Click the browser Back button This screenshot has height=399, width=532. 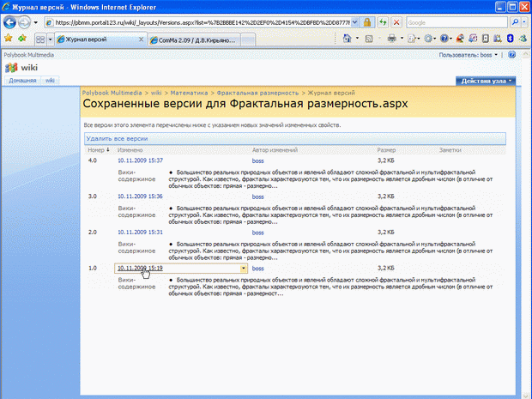(9, 21)
